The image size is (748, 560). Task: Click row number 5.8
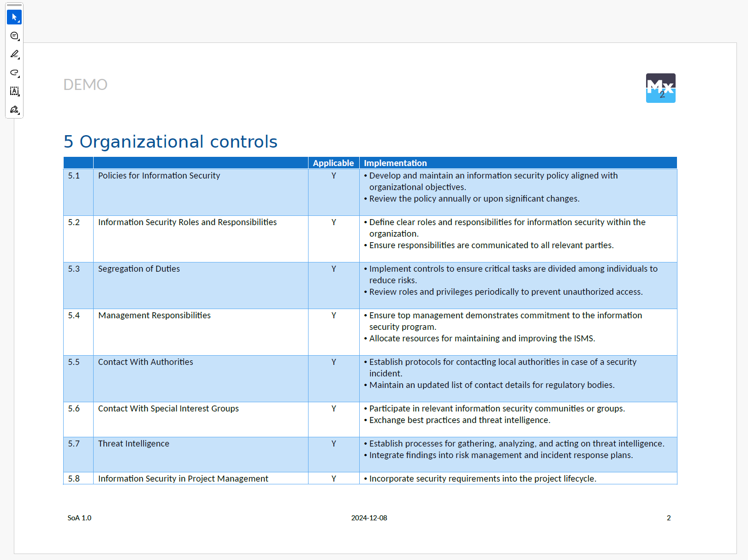[x=74, y=479]
